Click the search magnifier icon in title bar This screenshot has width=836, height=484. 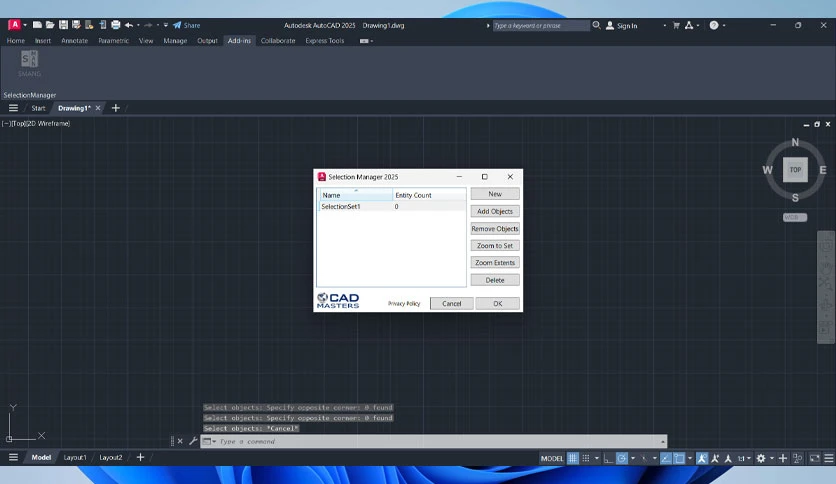(597, 25)
